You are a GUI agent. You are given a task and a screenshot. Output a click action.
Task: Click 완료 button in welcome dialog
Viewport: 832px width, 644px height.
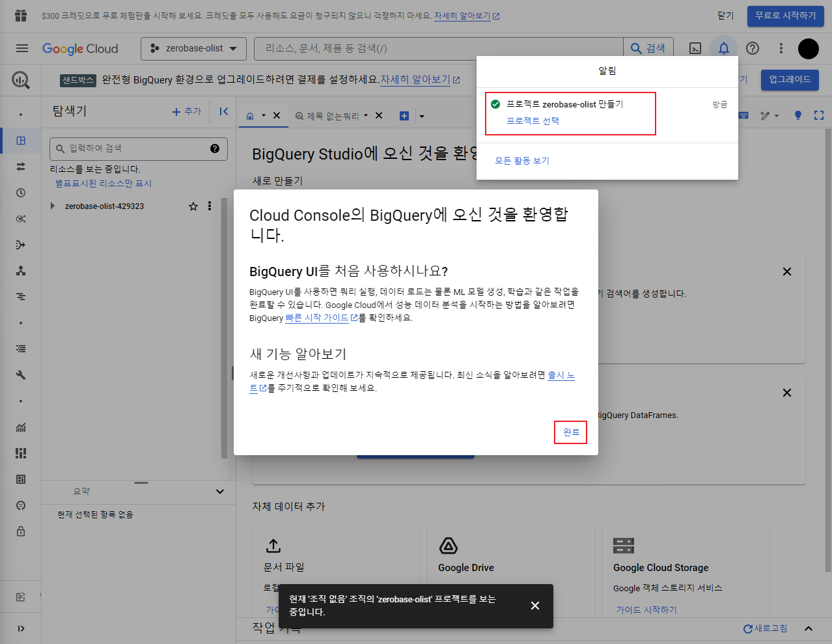(571, 432)
